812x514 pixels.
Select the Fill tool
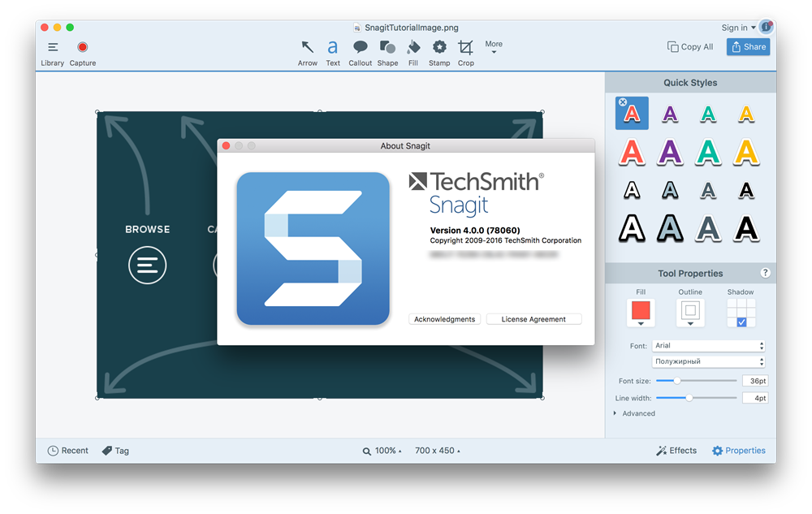(x=413, y=54)
